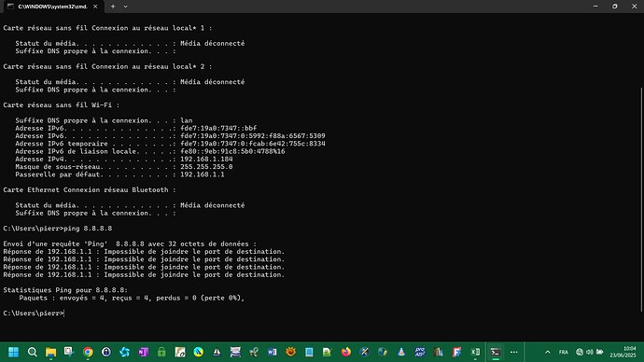Launch Snipping Tool from taskbar

(x=69, y=352)
